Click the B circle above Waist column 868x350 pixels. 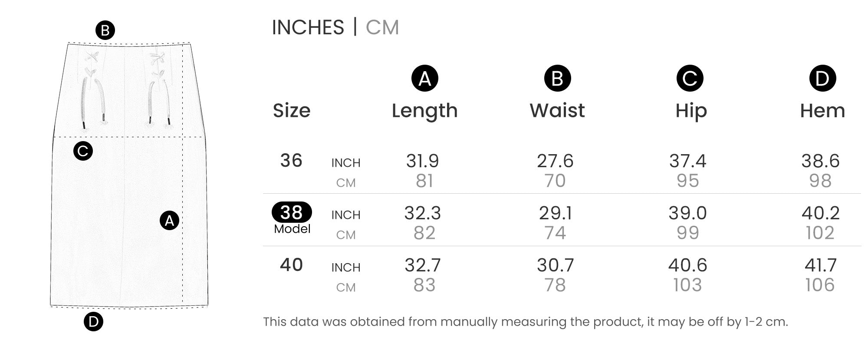click(557, 79)
